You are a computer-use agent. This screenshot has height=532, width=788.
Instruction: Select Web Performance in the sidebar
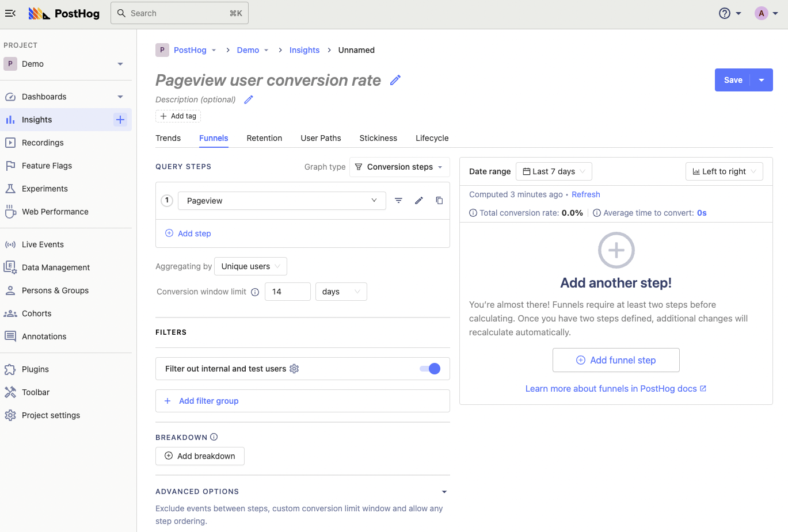(55, 212)
